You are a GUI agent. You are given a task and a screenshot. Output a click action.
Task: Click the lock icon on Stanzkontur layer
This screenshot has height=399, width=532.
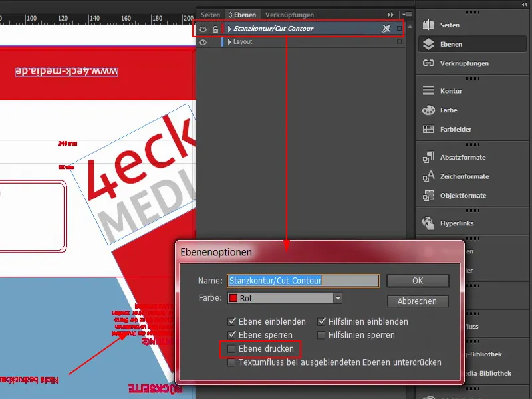[x=215, y=29]
